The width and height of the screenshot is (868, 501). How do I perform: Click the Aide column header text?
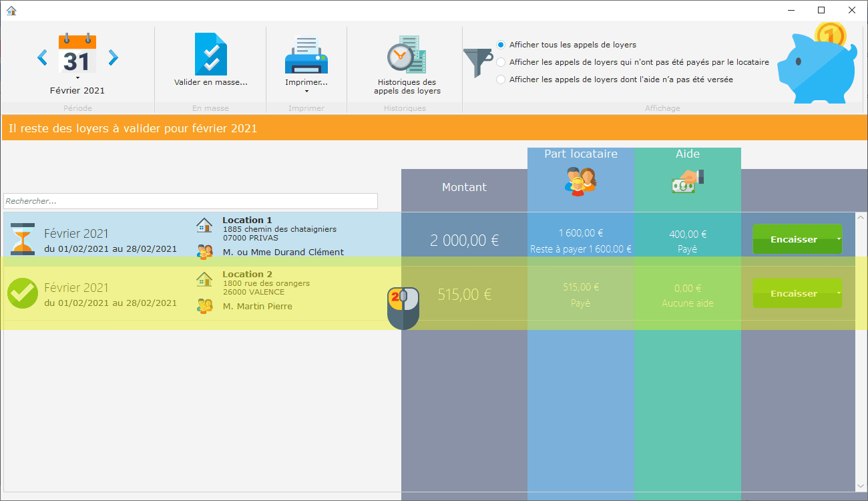(688, 154)
